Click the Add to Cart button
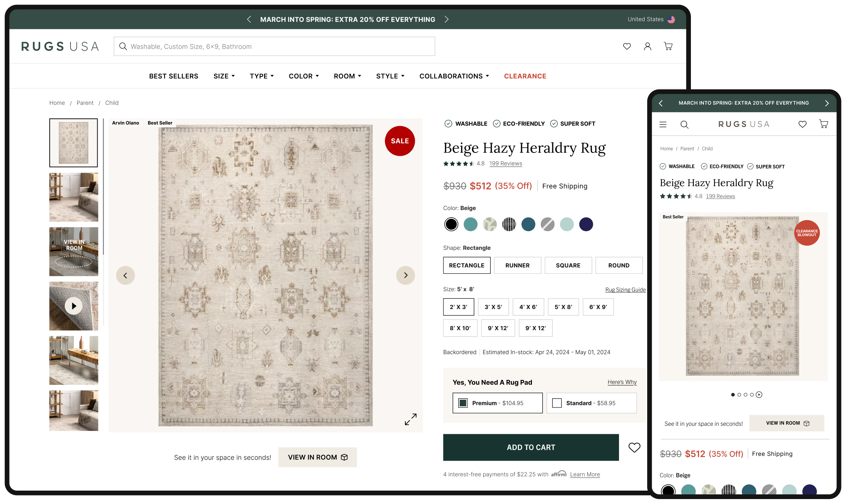The image size is (846, 504). point(531,447)
